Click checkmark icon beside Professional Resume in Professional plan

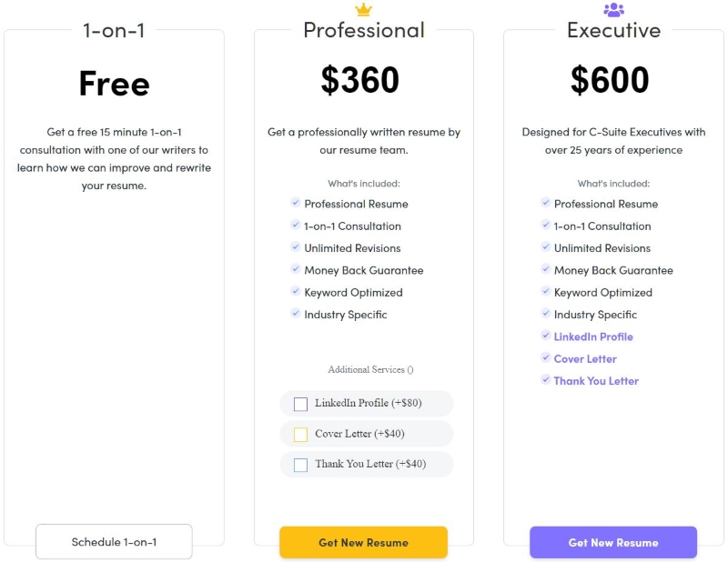(x=295, y=202)
